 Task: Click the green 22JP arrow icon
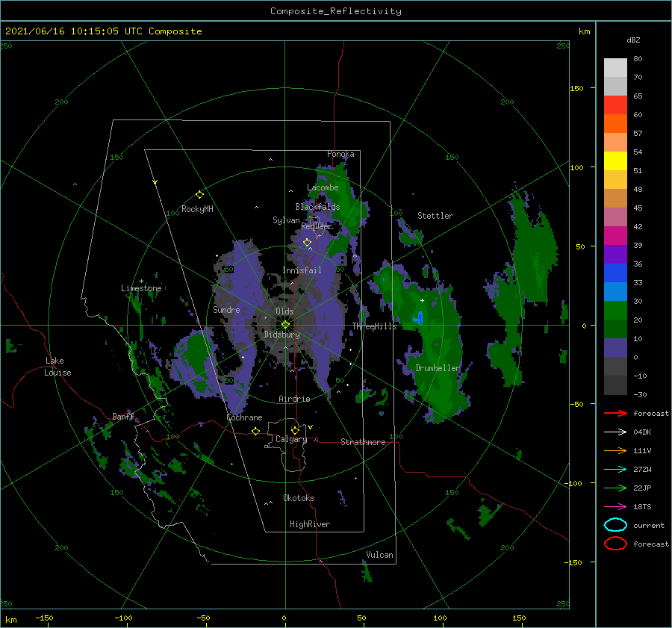[615, 488]
